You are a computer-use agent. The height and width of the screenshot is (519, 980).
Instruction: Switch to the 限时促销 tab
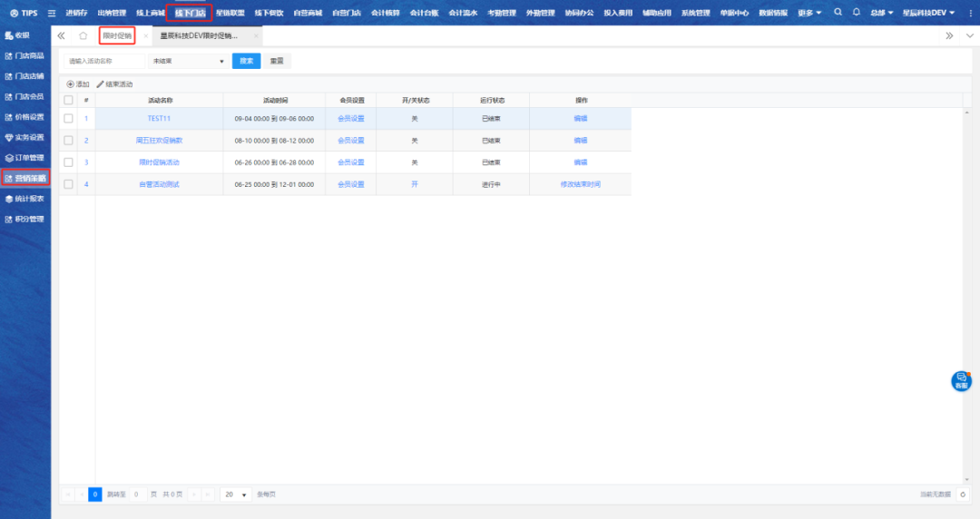117,36
